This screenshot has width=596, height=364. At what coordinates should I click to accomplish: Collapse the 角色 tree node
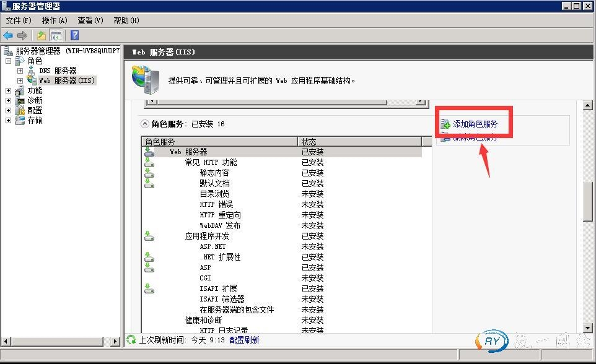9,61
